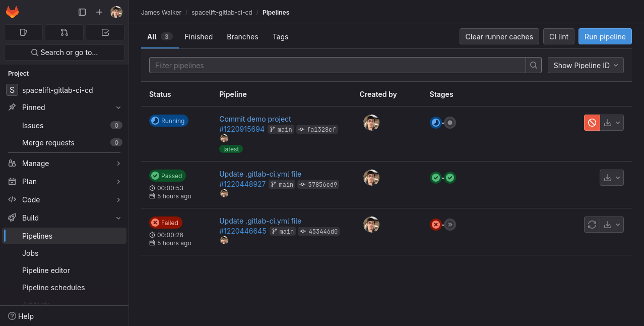Click the GitLab logo

(x=12, y=12)
